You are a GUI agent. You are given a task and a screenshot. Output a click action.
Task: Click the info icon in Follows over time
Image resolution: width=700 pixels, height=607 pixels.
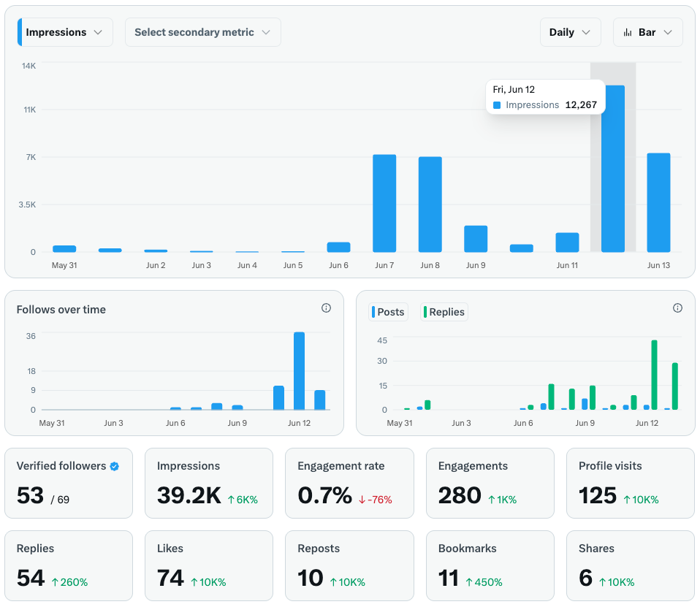pos(327,308)
